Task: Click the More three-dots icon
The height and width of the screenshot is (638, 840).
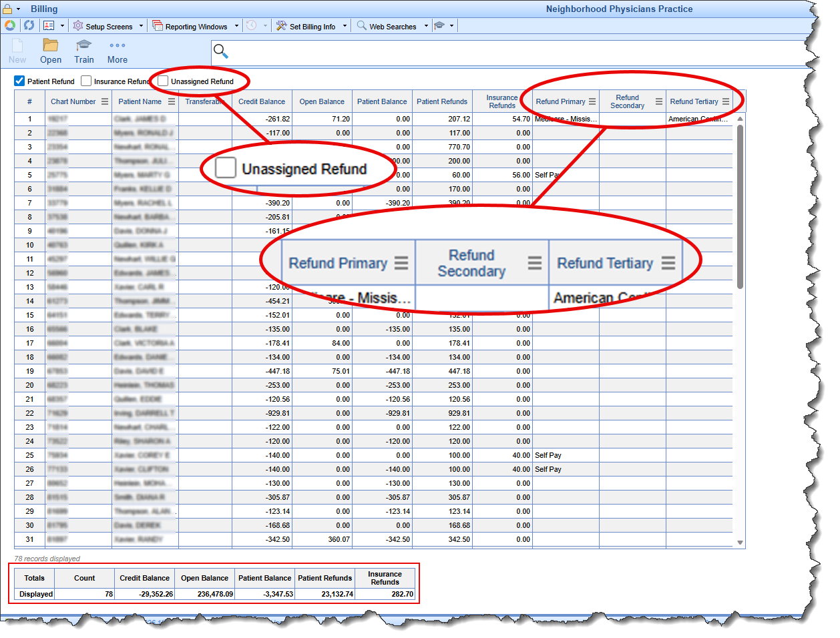Action: click(x=118, y=45)
